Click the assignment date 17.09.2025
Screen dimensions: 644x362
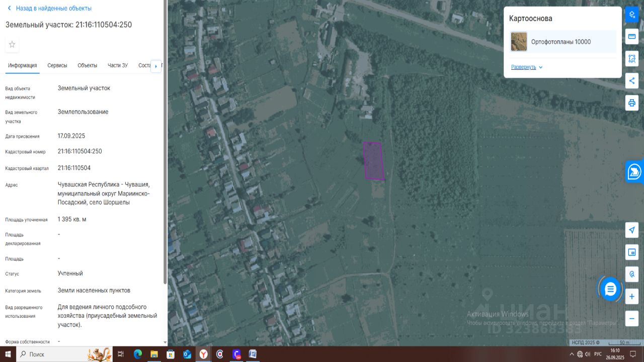pos(71,136)
